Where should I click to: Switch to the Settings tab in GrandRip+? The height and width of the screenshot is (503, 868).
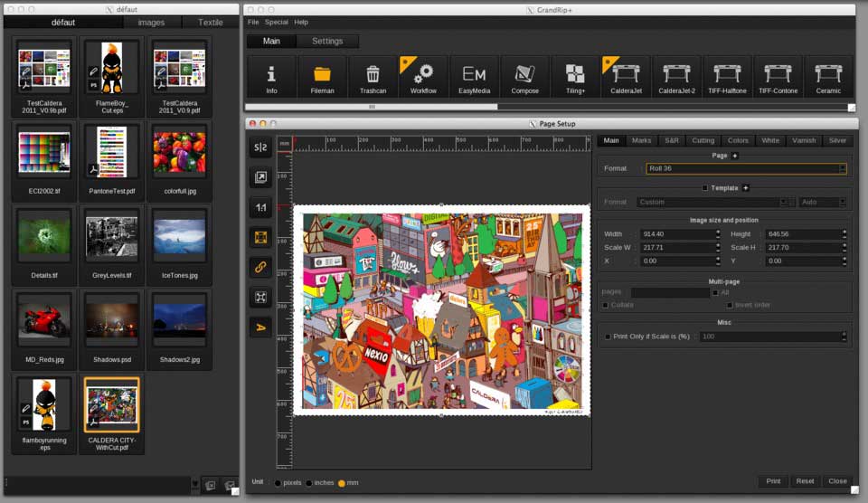click(327, 41)
